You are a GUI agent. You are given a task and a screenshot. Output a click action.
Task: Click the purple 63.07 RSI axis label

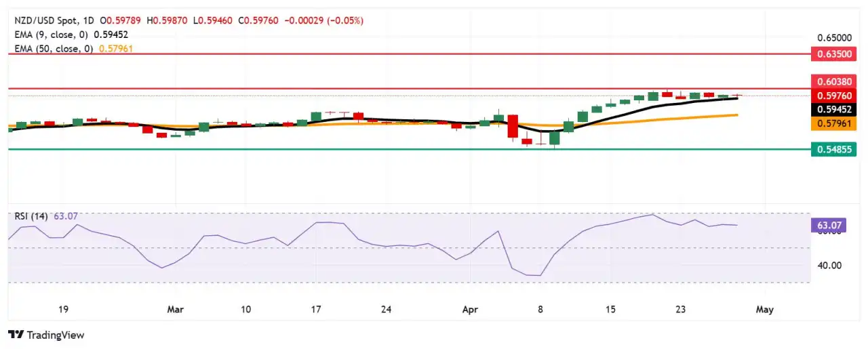pos(829,224)
